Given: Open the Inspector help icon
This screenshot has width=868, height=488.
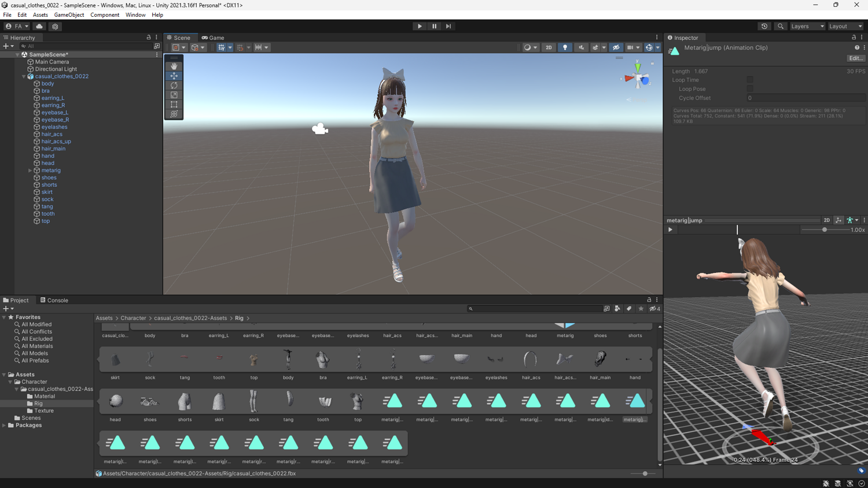Looking at the screenshot, I should coord(857,48).
